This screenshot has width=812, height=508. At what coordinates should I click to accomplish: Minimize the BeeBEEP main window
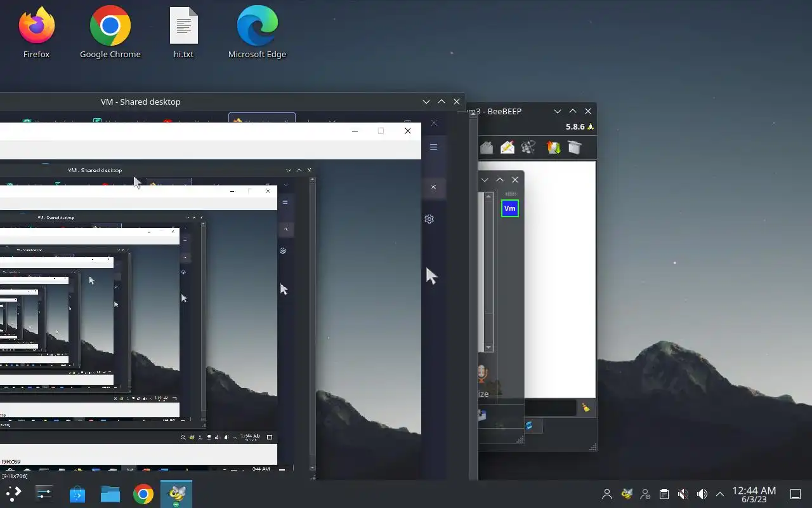click(558, 111)
